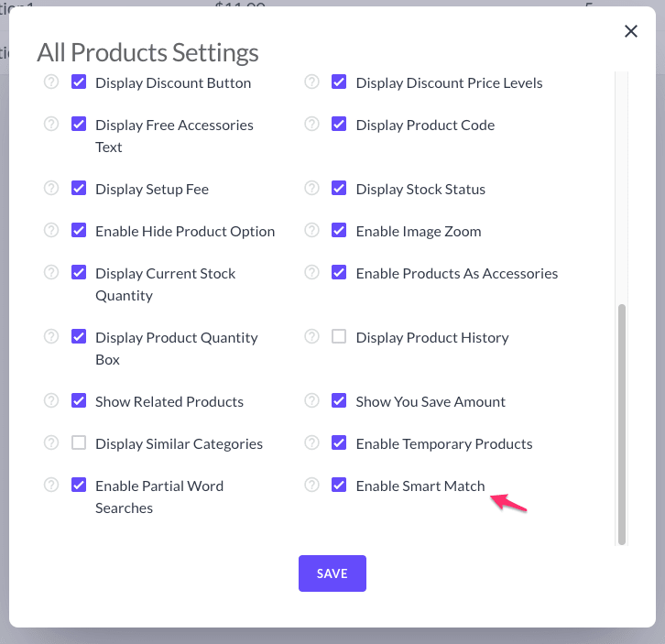Turn off Enable Hide Product Option
This screenshot has height=644, width=665.
tap(79, 231)
